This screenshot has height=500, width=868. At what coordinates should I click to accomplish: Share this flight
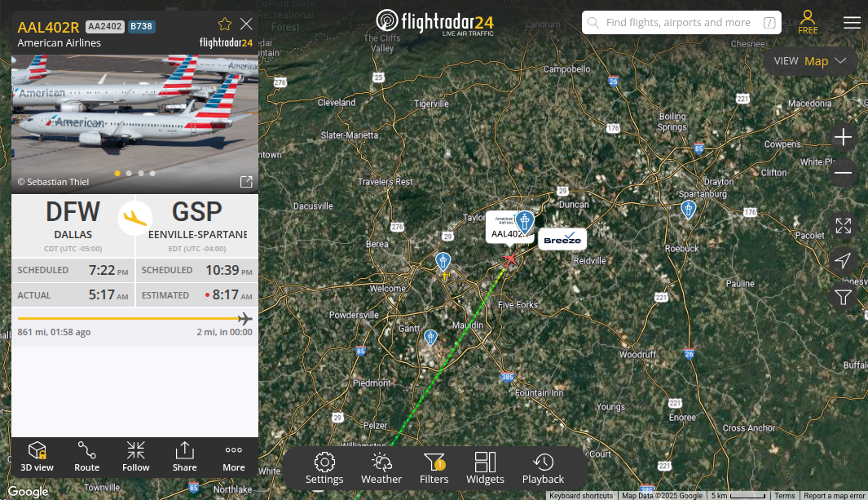[x=184, y=457]
